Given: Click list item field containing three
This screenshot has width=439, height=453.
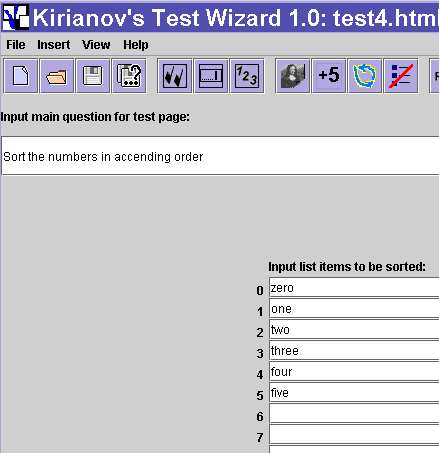Looking at the screenshot, I should tap(354, 350).
